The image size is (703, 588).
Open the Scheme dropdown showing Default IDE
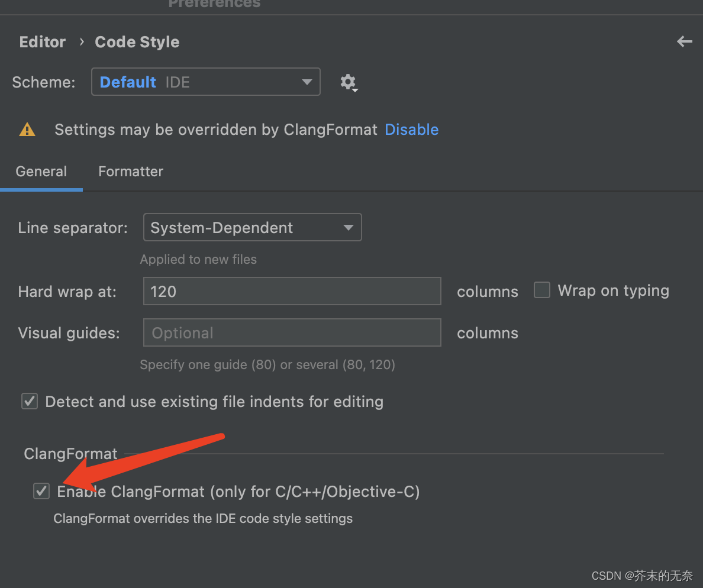coord(205,82)
